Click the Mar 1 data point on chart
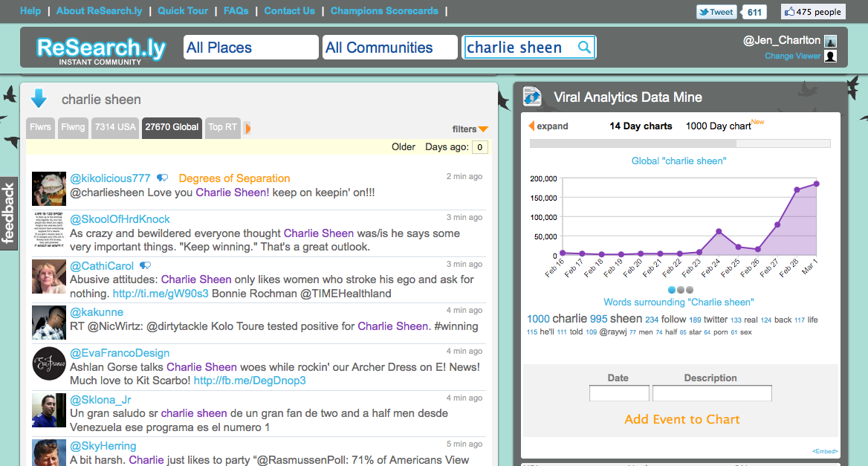Image resolution: width=868 pixels, height=466 pixels. click(x=816, y=184)
